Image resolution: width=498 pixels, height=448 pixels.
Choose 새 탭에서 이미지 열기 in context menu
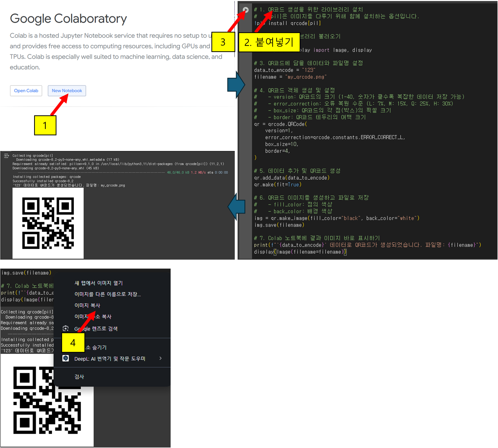coord(99,283)
